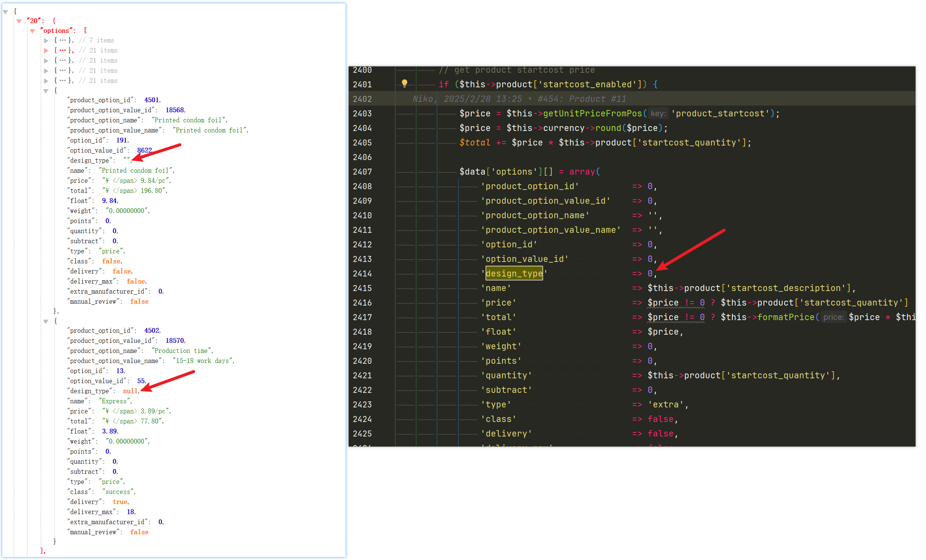This screenshot has height=560, width=926.
Task: Collapse the "options" array node
Action: 33,31
